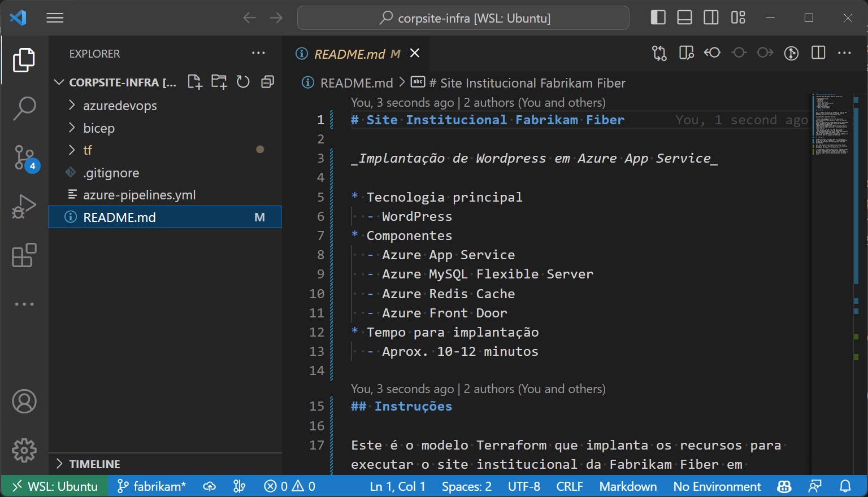Viewport: 868px width, 497px height.
Task: Go back with the left arrow
Action: pyautogui.click(x=250, y=18)
